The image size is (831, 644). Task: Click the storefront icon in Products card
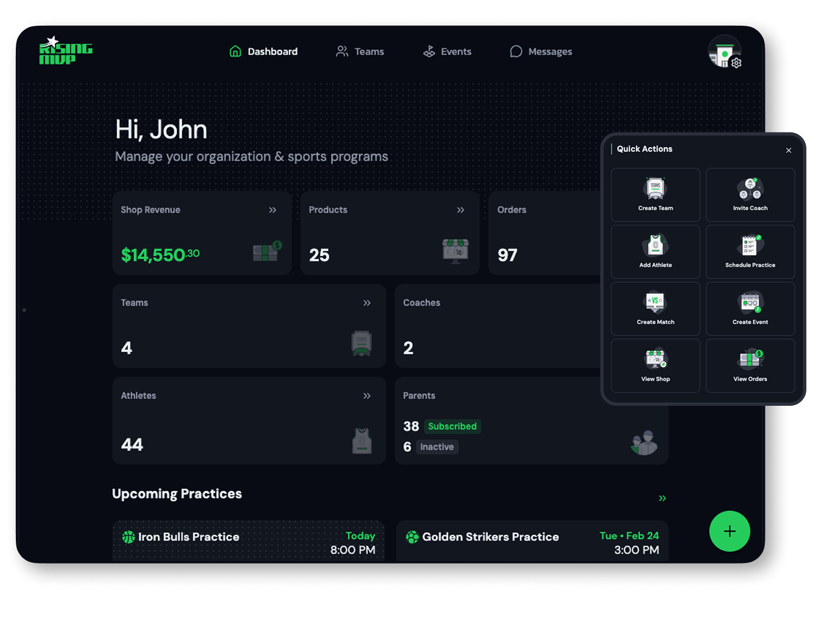(x=455, y=251)
